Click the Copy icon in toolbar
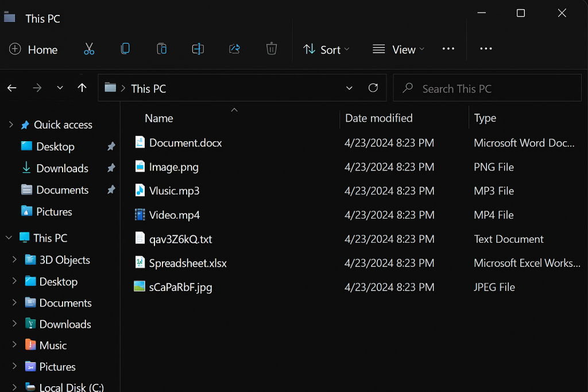Viewport: 588px width, 392px height. [125, 49]
